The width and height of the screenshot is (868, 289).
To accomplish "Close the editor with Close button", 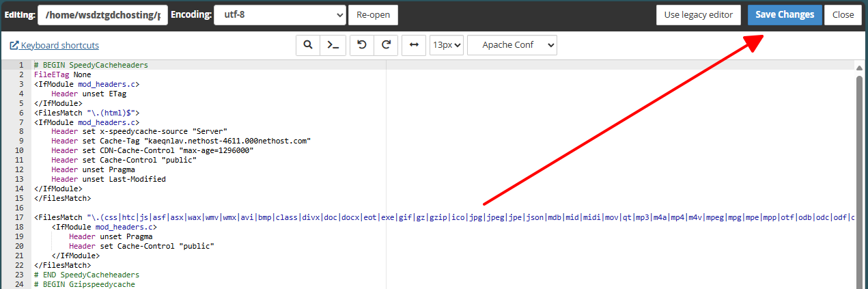I will 843,14.
